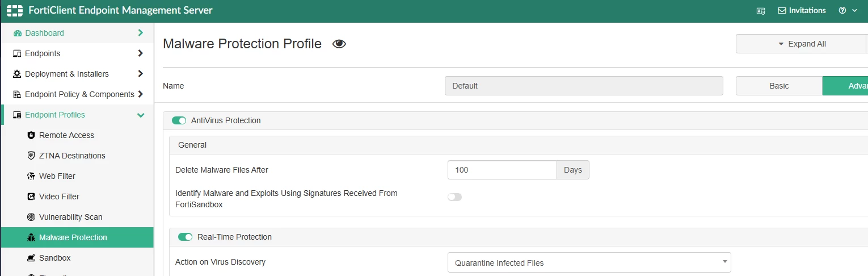Click the ZTNA Destinations shield icon

pos(31,156)
